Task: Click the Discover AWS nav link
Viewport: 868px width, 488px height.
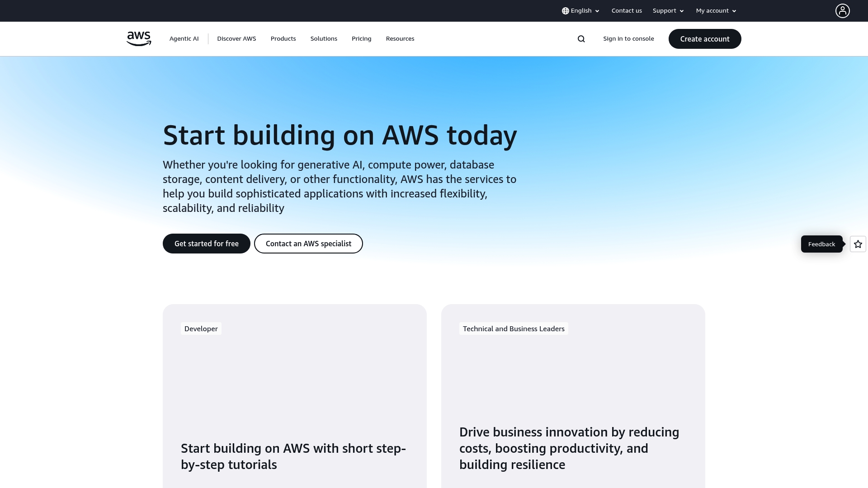Action: (x=236, y=39)
